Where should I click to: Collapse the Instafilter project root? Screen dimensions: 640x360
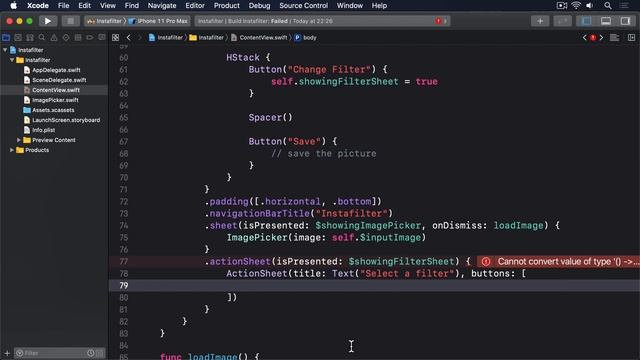click(x=5, y=50)
